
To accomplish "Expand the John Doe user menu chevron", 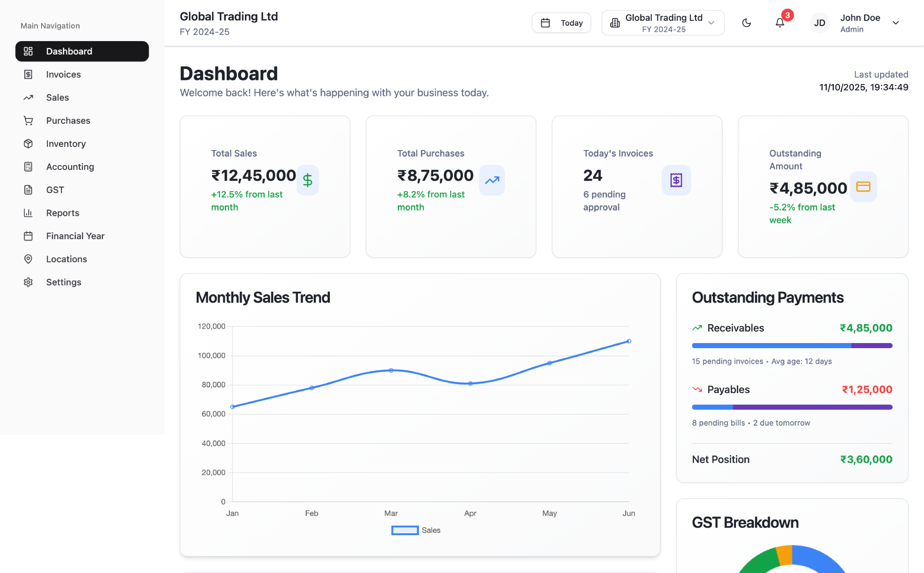I will click(x=896, y=23).
